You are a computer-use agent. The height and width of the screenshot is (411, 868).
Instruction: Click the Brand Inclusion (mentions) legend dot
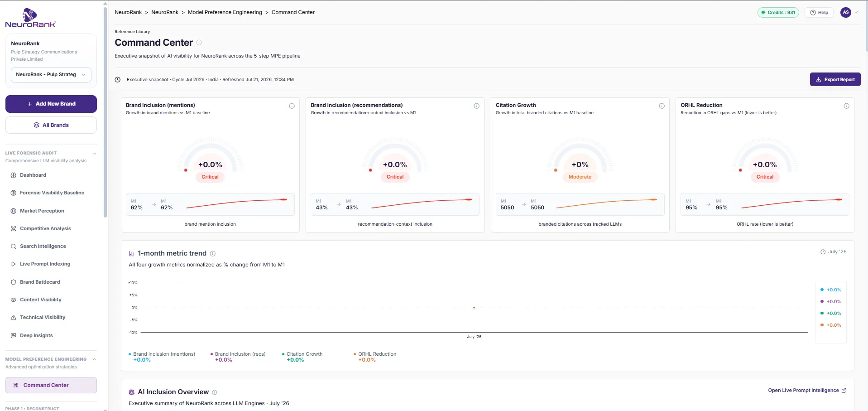(x=130, y=354)
